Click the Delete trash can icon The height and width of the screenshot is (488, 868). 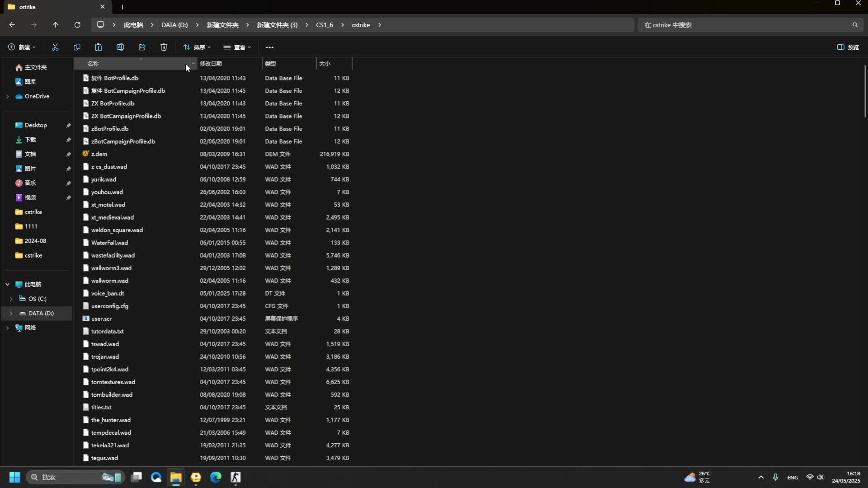pyautogui.click(x=164, y=47)
